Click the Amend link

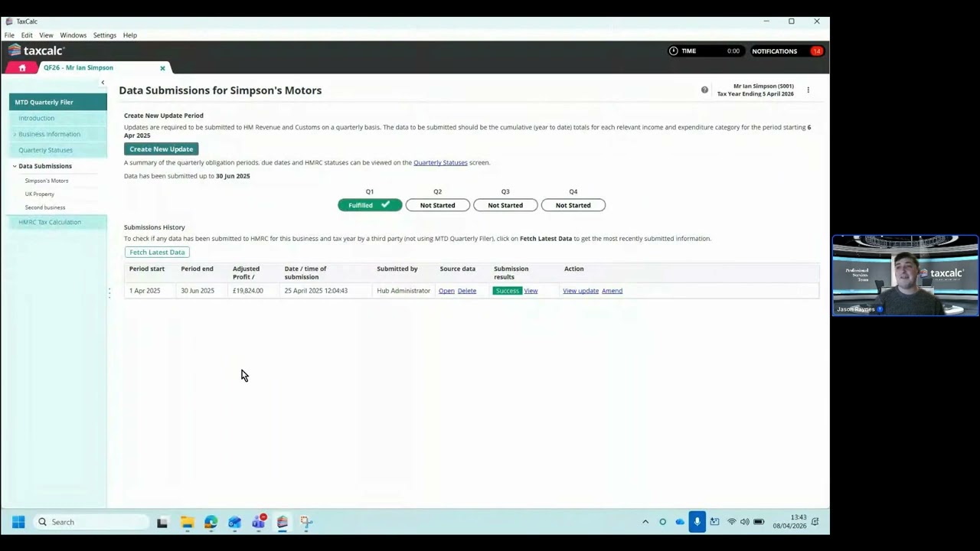pyautogui.click(x=612, y=291)
